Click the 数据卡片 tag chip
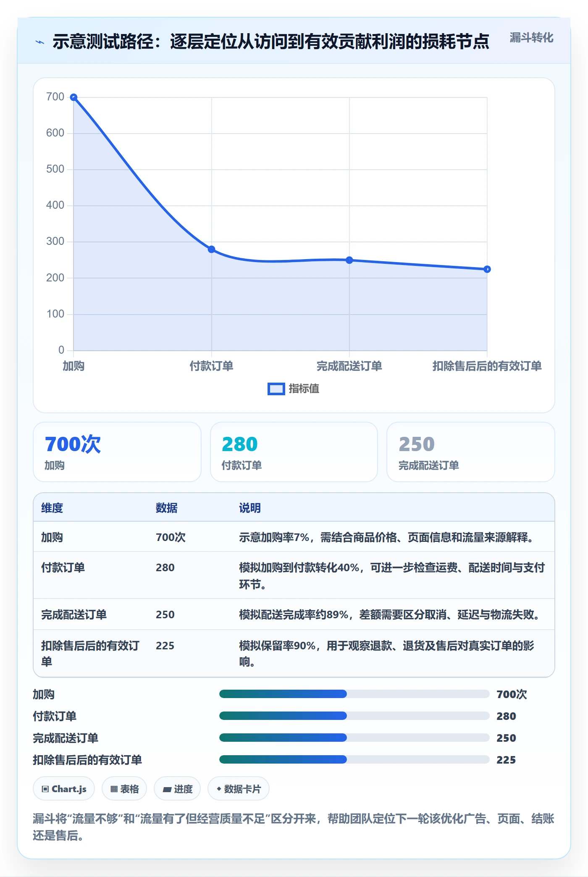 pyautogui.click(x=239, y=789)
